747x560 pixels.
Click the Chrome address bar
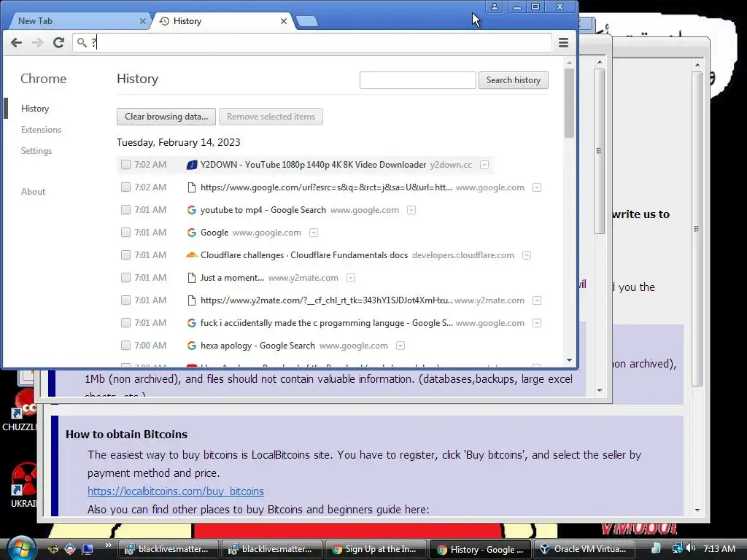click(x=312, y=42)
